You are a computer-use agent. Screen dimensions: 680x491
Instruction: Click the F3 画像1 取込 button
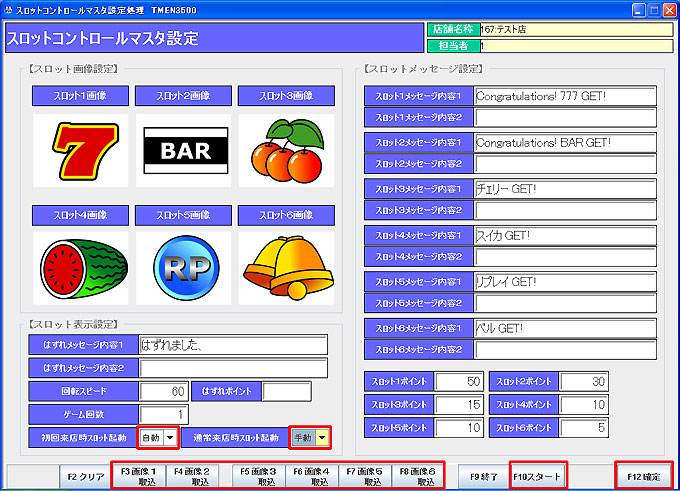tap(139, 477)
